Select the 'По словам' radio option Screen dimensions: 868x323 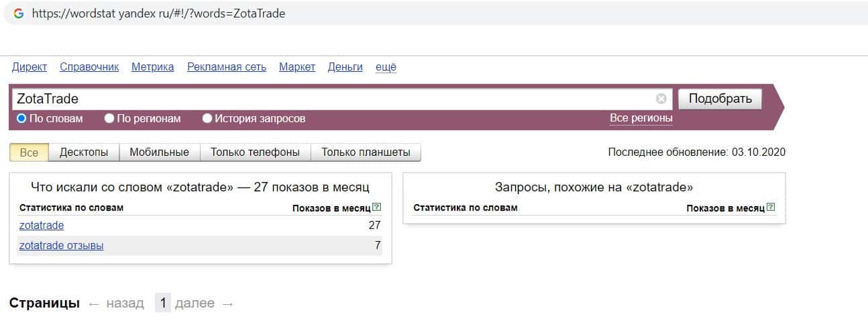click(21, 119)
